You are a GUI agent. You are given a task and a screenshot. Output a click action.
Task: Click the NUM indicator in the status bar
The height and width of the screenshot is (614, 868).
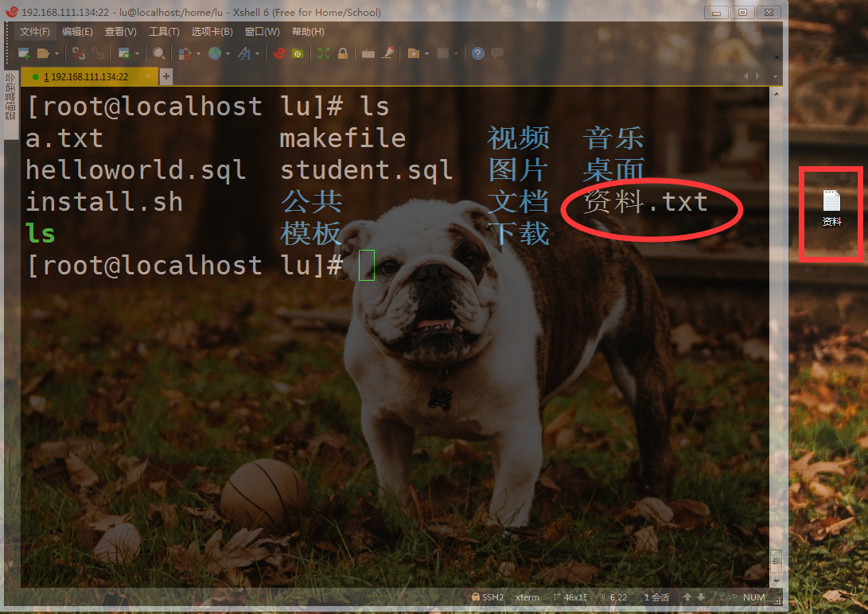(754, 597)
